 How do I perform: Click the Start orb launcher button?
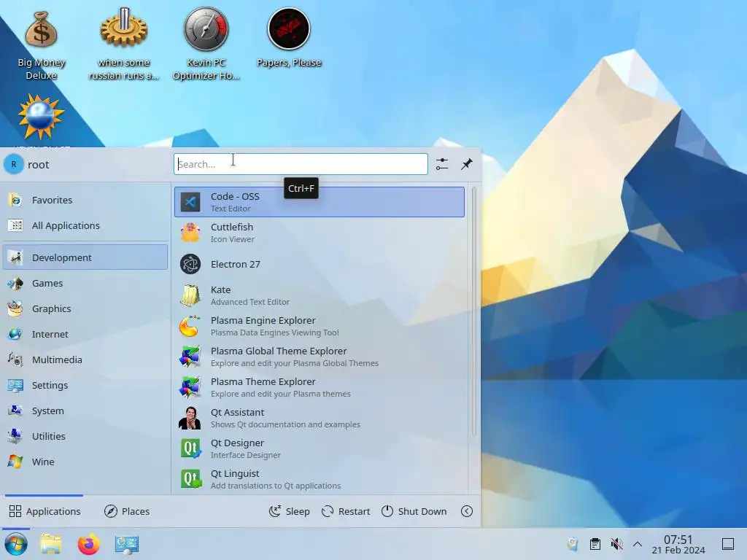click(x=16, y=544)
